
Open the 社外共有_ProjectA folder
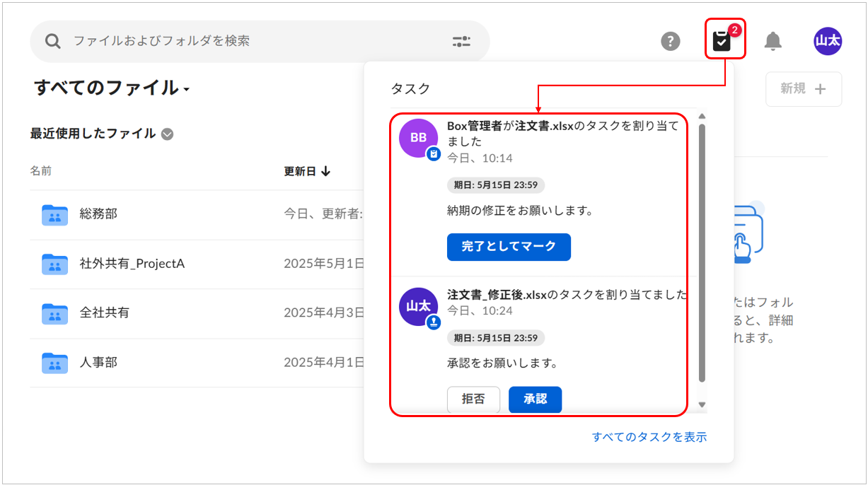tap(132, 264)
